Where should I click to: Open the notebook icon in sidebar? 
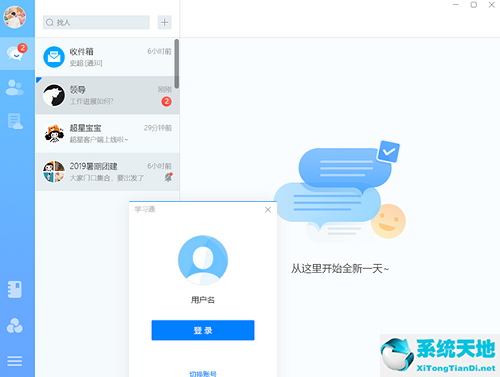[15, 289]
